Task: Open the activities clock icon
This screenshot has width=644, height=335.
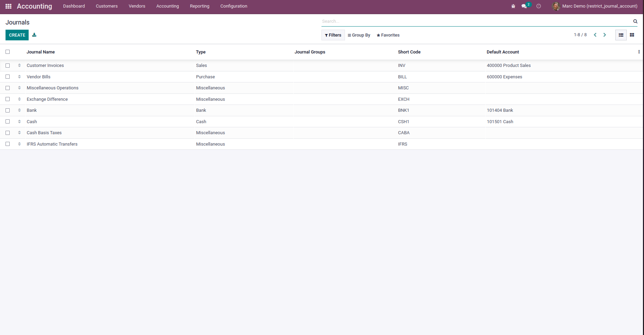Action: (538, 6)
